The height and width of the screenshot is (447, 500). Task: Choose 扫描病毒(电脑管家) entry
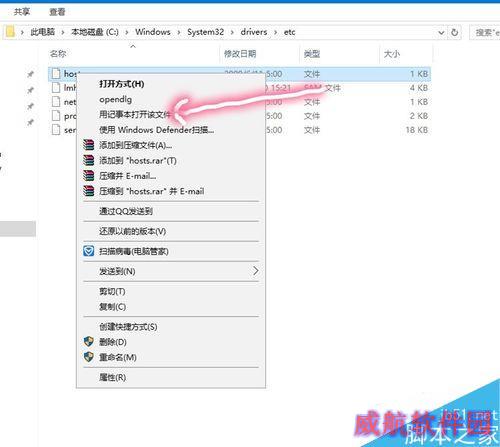point(134,251)
